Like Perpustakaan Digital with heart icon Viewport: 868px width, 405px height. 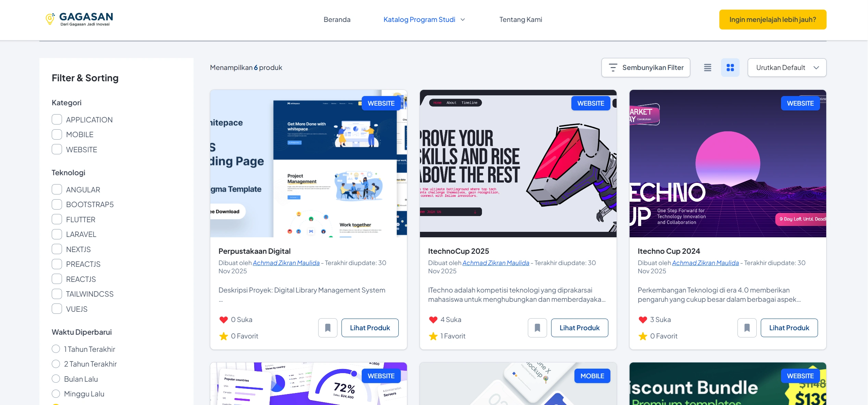tap(223, 320)
